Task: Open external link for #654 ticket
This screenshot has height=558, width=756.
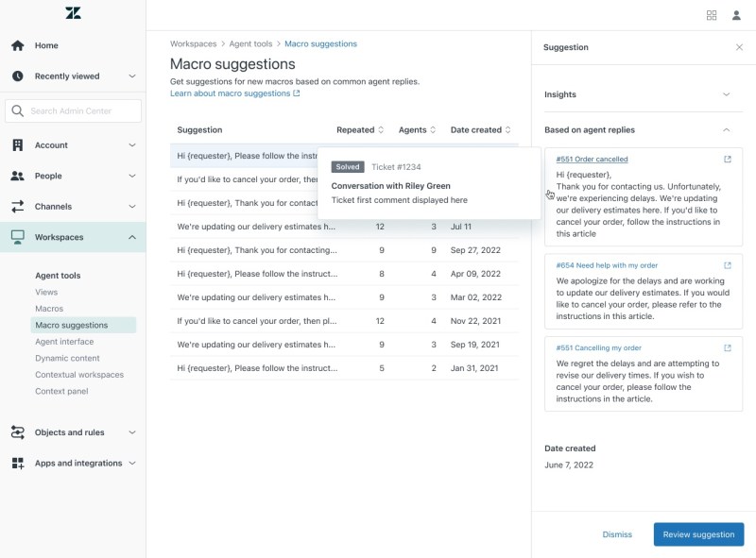Action: point(727,266)
